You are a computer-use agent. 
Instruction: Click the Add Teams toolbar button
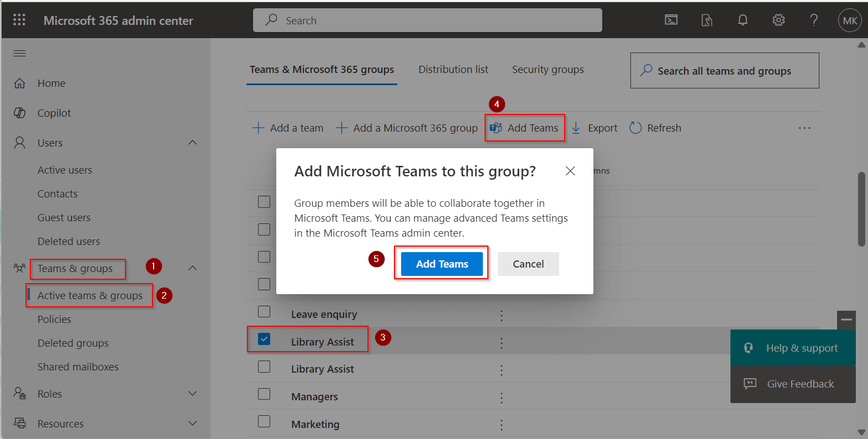(x=524, y=128)
